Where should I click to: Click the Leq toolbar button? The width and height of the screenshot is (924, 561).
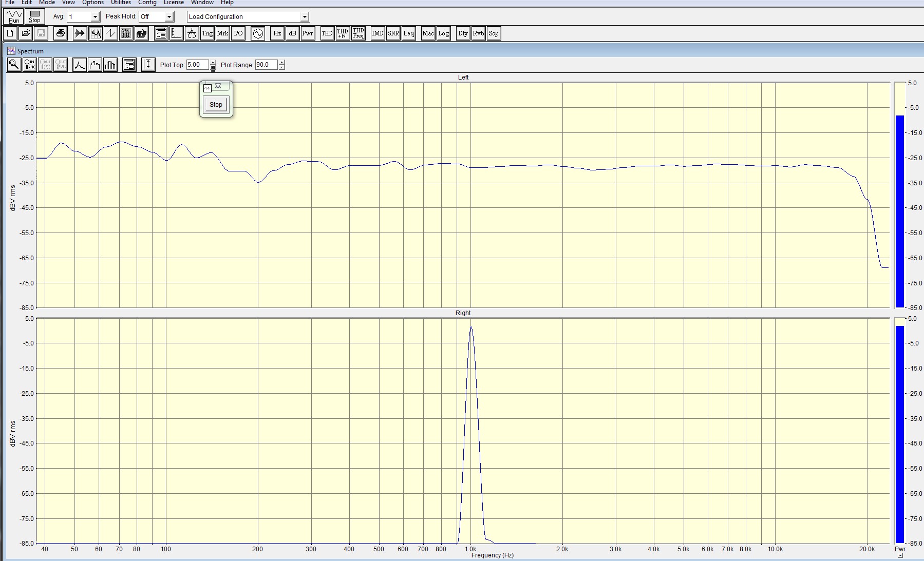[x=409, y=33]
